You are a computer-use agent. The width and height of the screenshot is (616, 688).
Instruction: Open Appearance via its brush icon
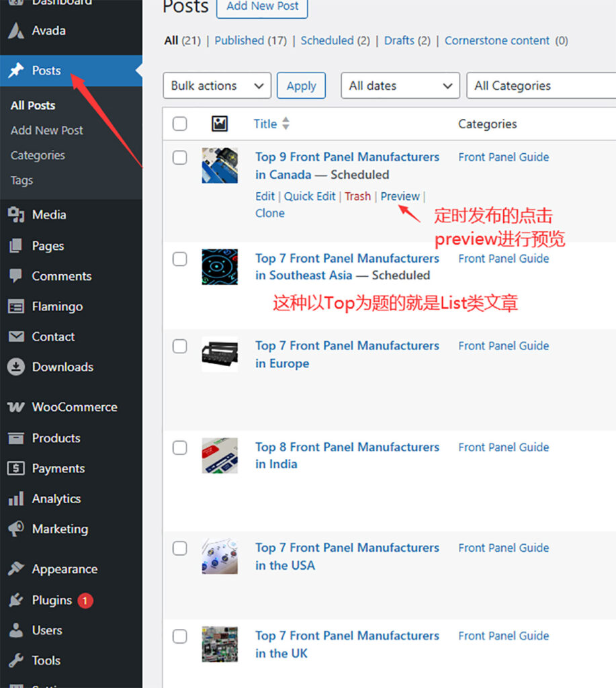click(x=15, y=569)
